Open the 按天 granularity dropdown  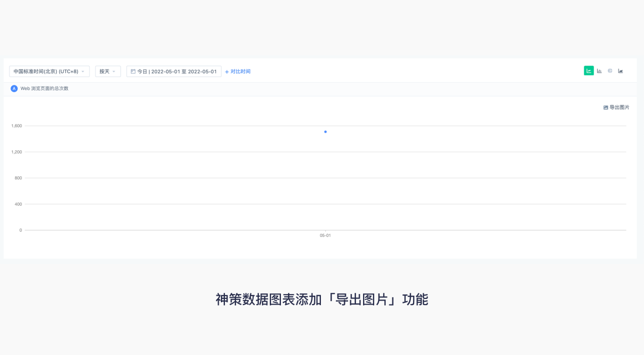click(108, 72)
